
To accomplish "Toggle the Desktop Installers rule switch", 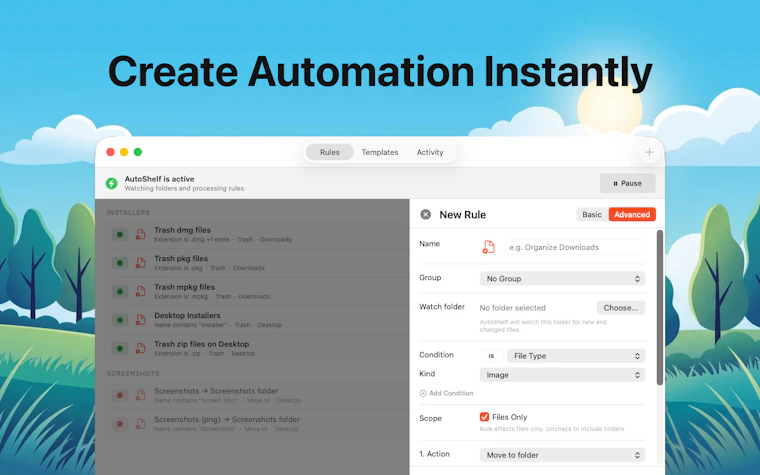I will click(120, 320).
